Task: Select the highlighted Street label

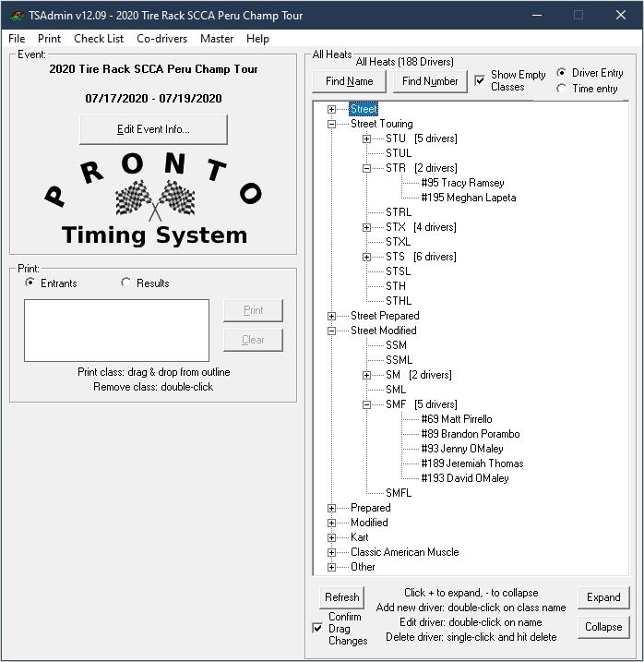Action: 364,109
